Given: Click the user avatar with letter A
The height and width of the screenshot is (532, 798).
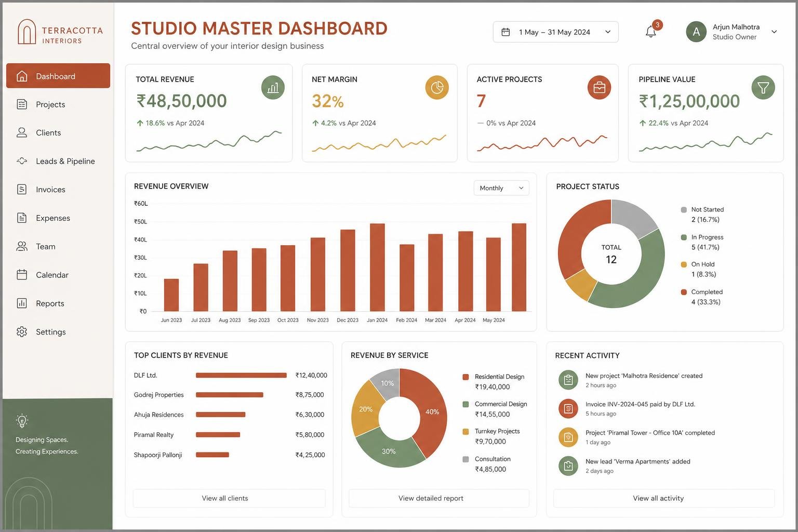Looking at the screenshot, I should [x=696, y=32].
